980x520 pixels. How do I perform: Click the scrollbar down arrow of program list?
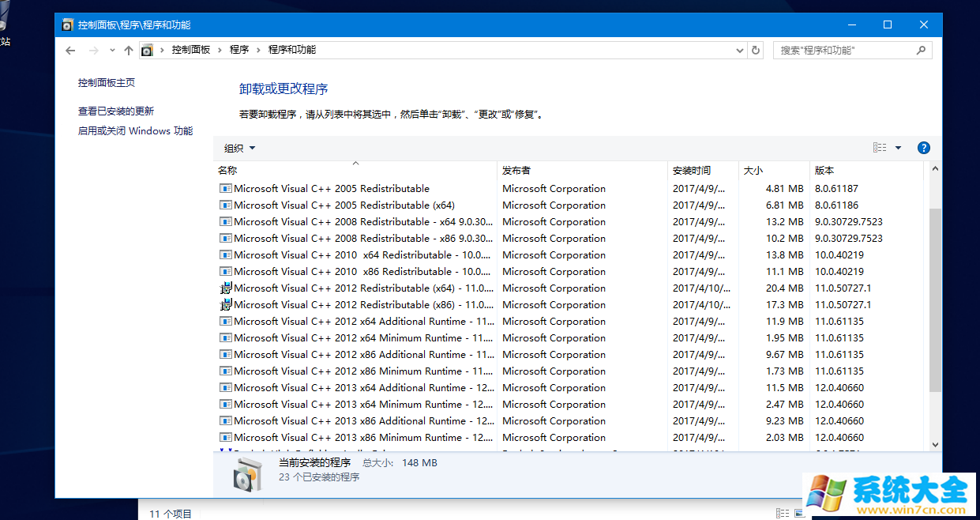(935, 445)
